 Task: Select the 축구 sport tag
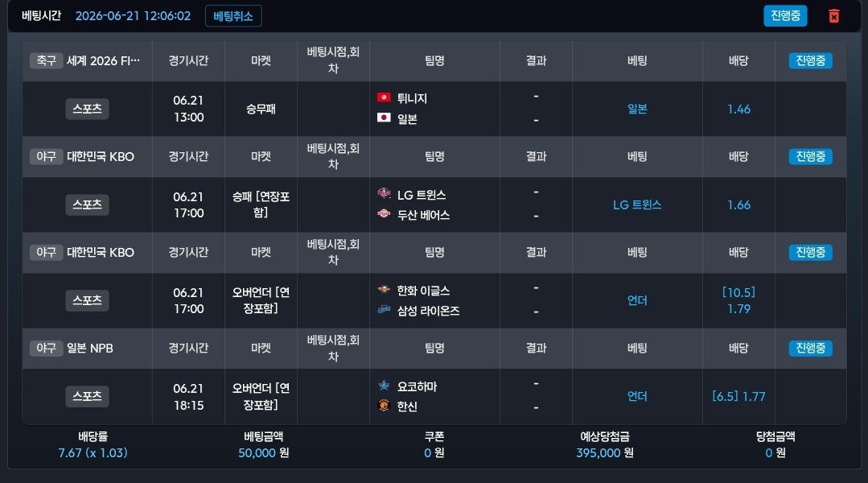click(46, 60)
